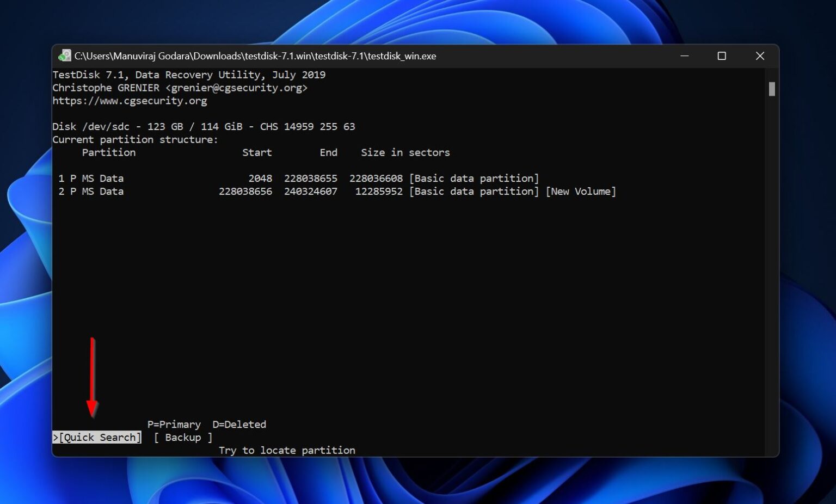Click the End column header
The image size is (836, 504).
(x=329, y=152)
